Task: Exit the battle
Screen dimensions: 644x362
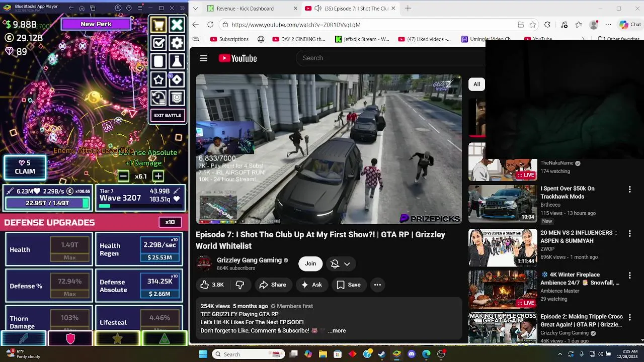Action: pos(168,116)
